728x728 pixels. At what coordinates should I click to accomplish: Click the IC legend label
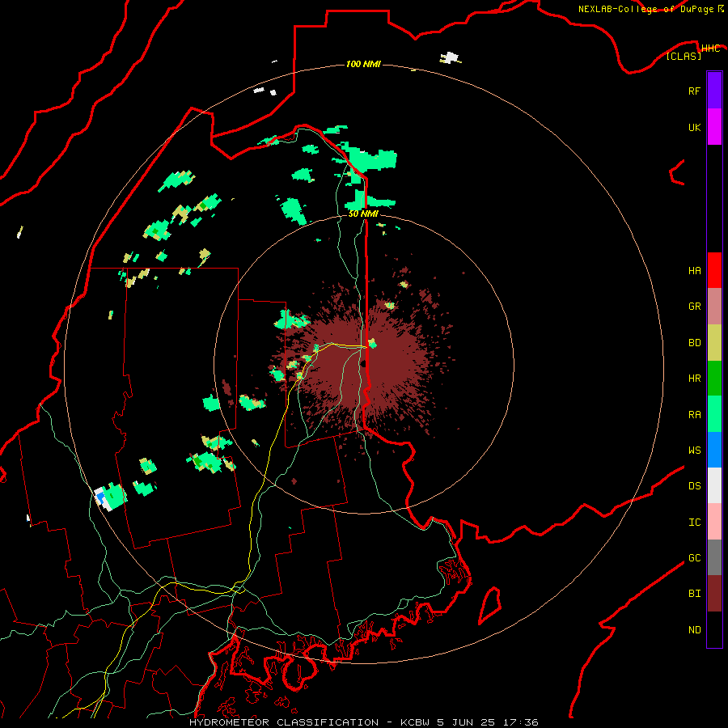click(694, 523)
